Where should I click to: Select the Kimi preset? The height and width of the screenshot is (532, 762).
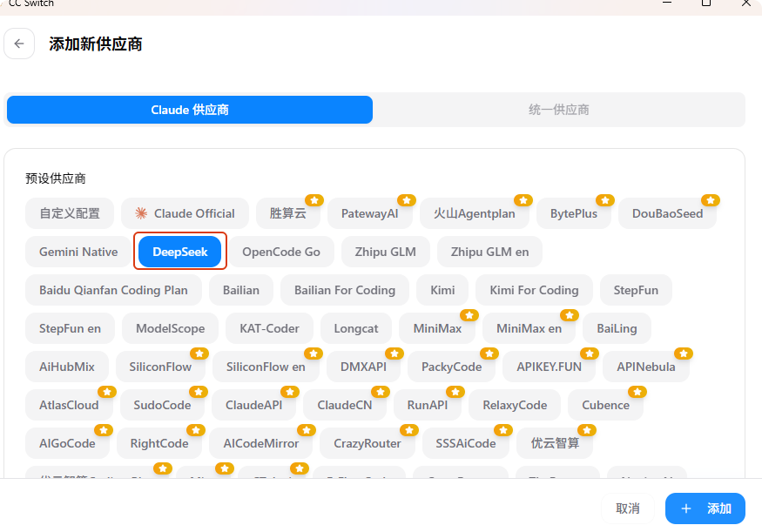click(x=442, y=290)
